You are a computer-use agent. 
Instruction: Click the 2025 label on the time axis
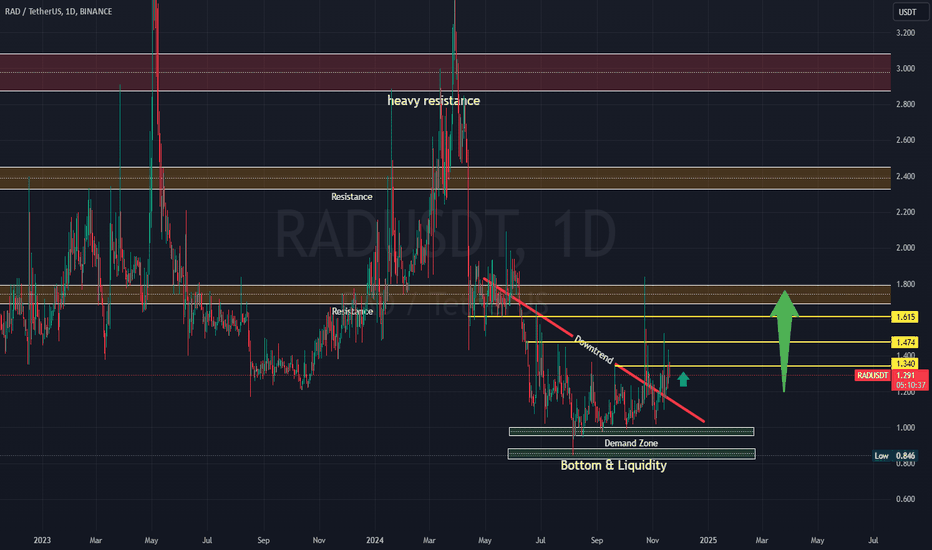[x=708, y=540]
